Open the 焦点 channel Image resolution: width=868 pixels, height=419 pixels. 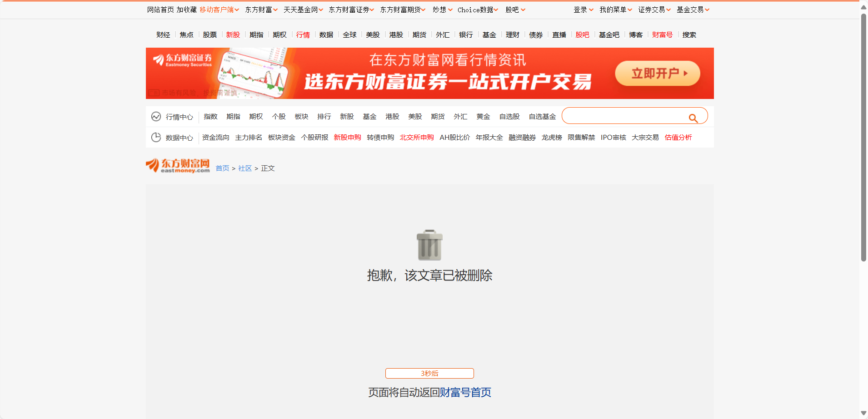pos(186,35)
